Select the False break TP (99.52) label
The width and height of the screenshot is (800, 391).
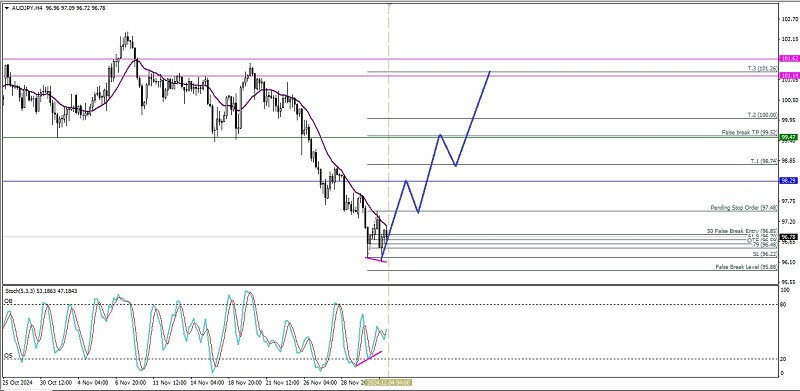(749, 133)
